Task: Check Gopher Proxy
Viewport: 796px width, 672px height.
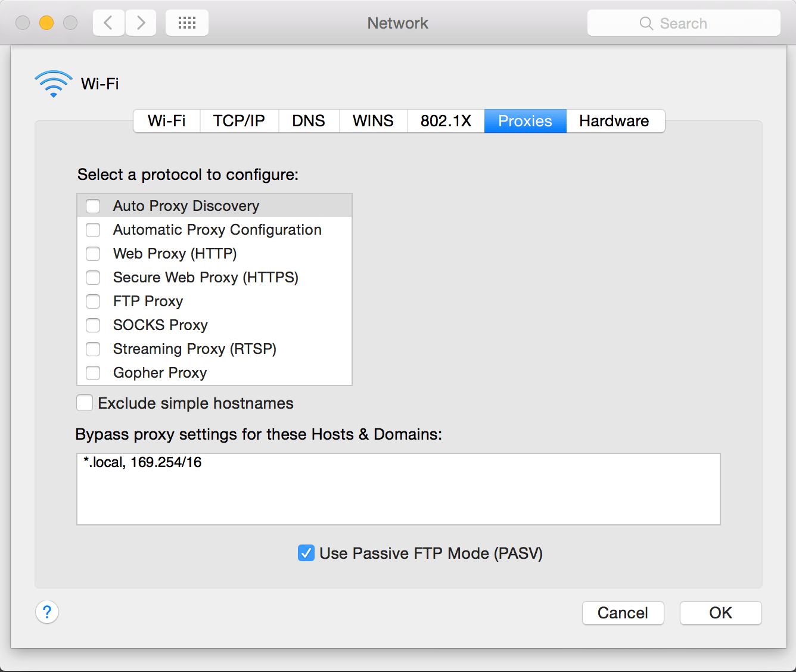Action: point(93,372)
